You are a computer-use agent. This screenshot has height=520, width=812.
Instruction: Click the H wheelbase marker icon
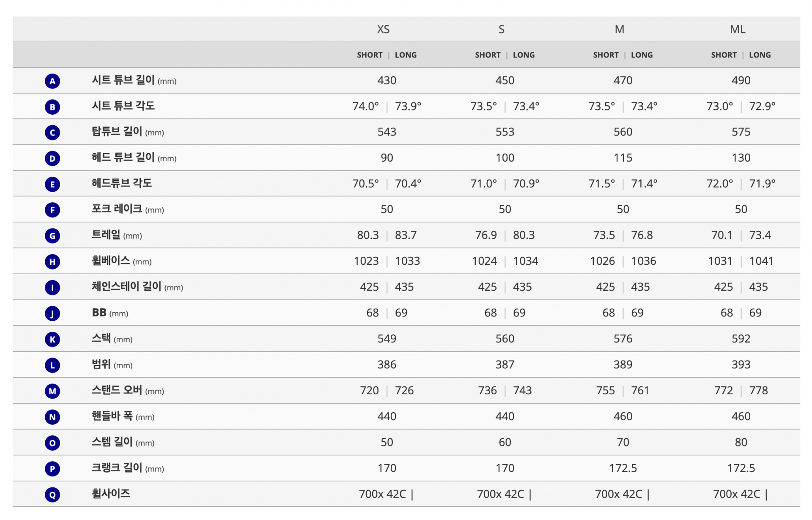click(52, 261)
